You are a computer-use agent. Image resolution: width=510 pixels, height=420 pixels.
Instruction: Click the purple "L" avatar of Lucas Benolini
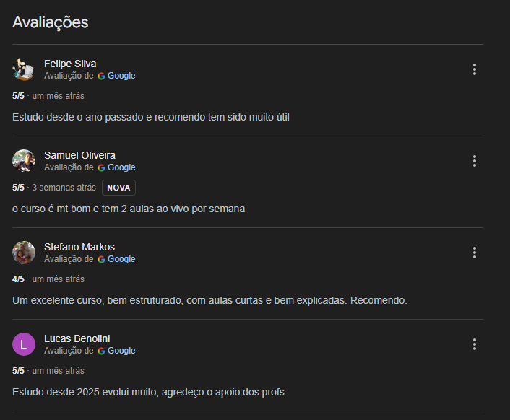point(24,344)
